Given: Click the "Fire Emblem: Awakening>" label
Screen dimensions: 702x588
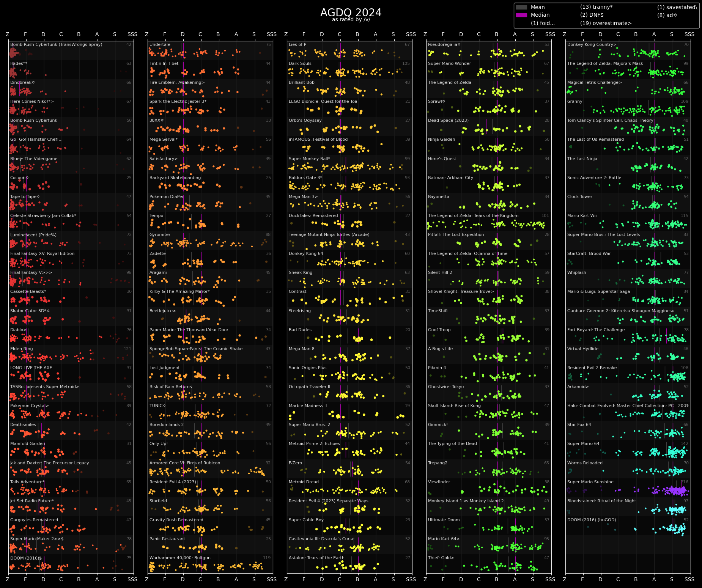Looking at the screenshot, I should click(x=177, y=83).
